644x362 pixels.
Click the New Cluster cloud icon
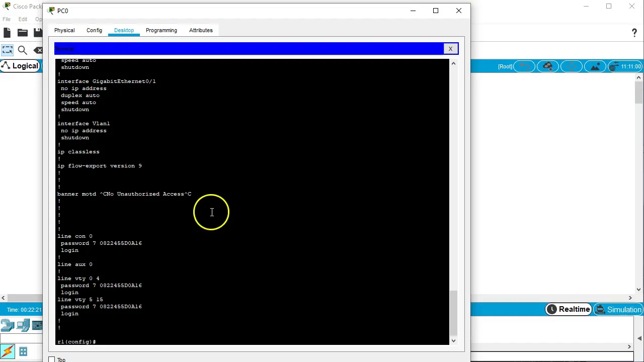click(x=548, y=66)
